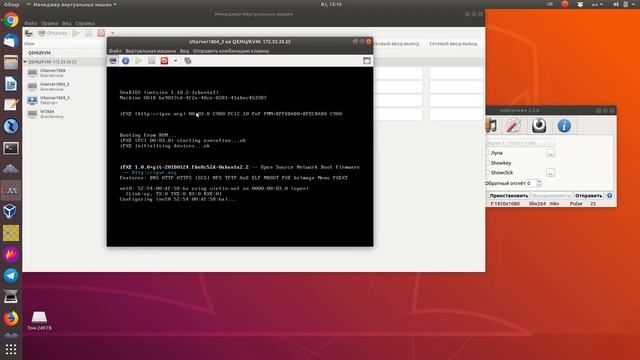Open Terminal from dock
The image size is (640, 360).
11,148
